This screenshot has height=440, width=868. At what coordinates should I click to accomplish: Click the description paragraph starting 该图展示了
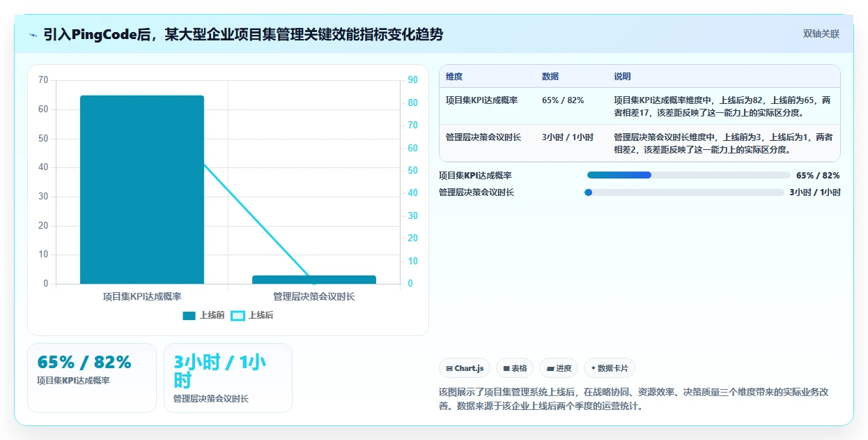tap(633, 399)
